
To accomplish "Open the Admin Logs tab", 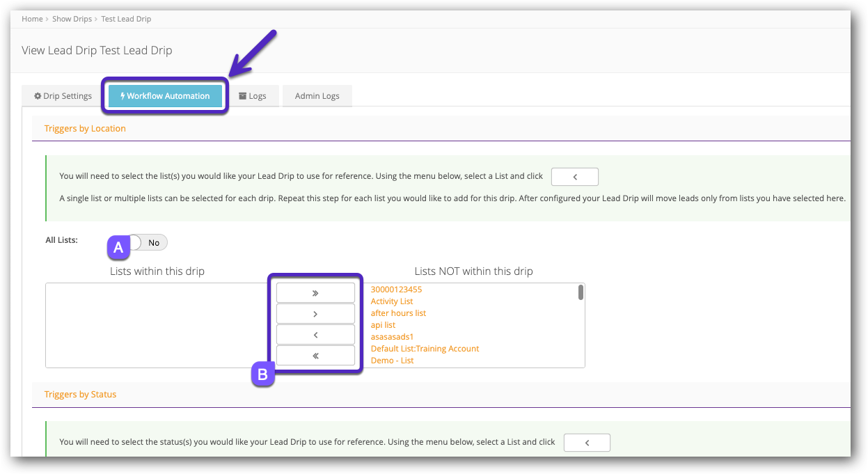I will point(317,96).
